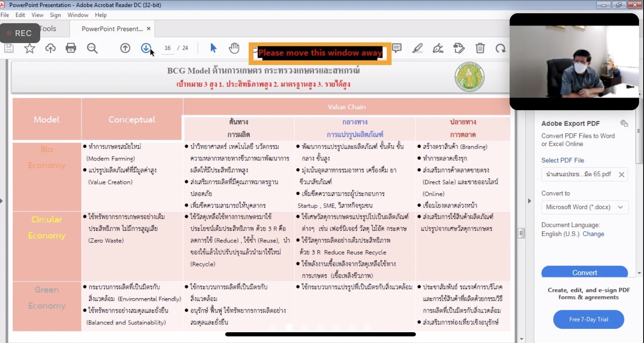Open the Convert to format dropdown

pyautogui.click(x=585, y=207)
